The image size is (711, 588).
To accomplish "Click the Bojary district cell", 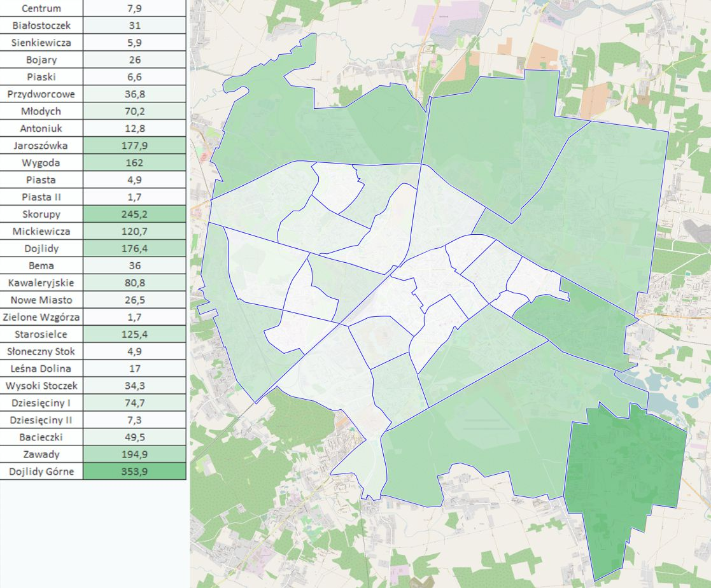I will (x=41, y=60).
